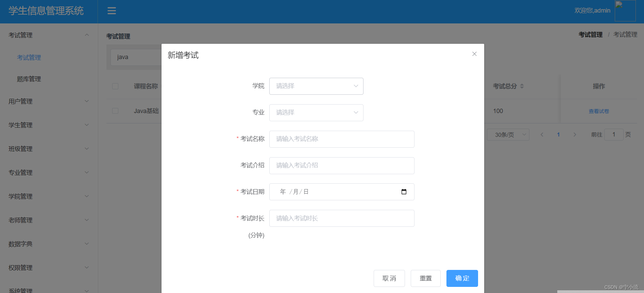Screen dimensions: 644x293
Task: Click the admin avatar image
Action: click(625, 11)
